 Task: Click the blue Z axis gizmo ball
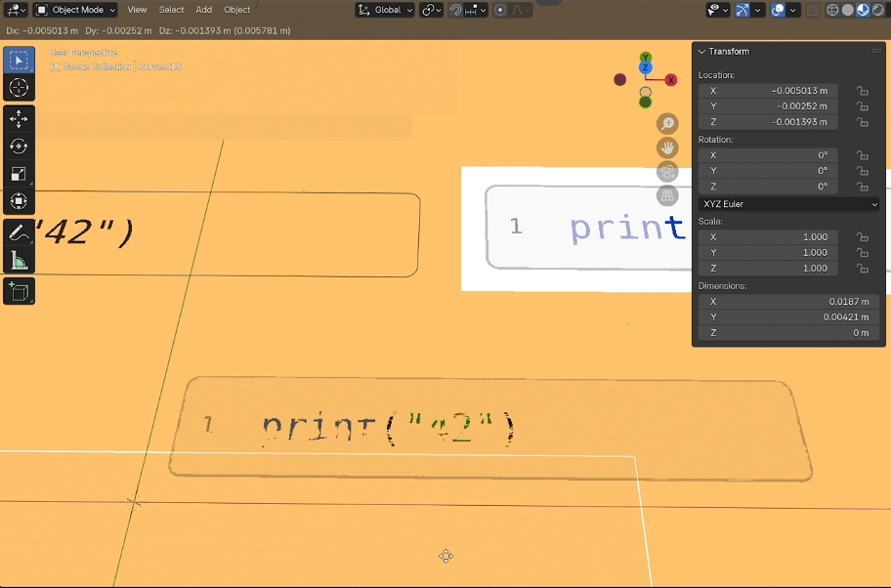645,67
